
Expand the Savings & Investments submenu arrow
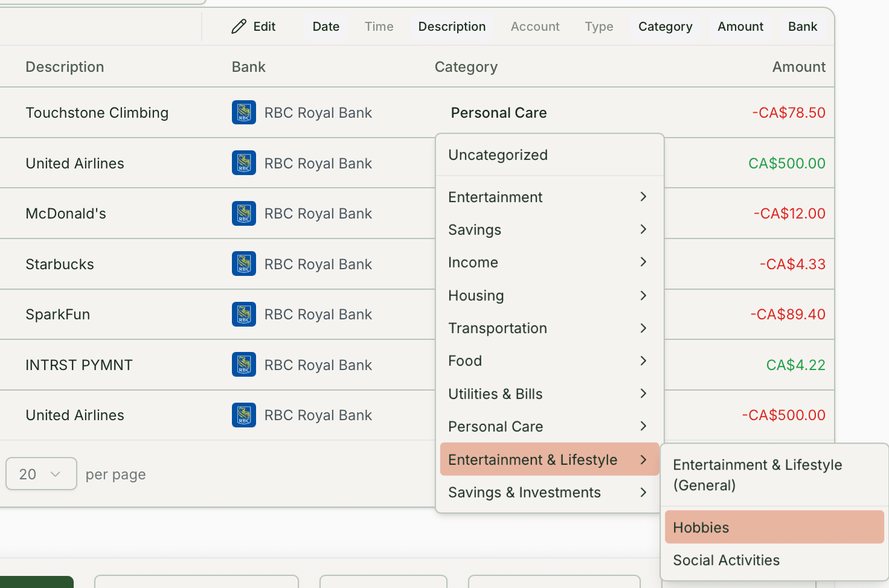643,492
